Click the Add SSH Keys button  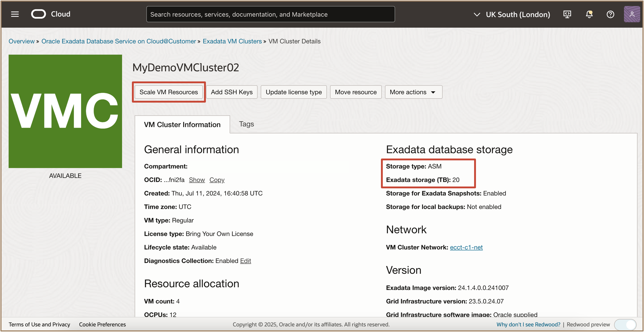tap(231, 92)
